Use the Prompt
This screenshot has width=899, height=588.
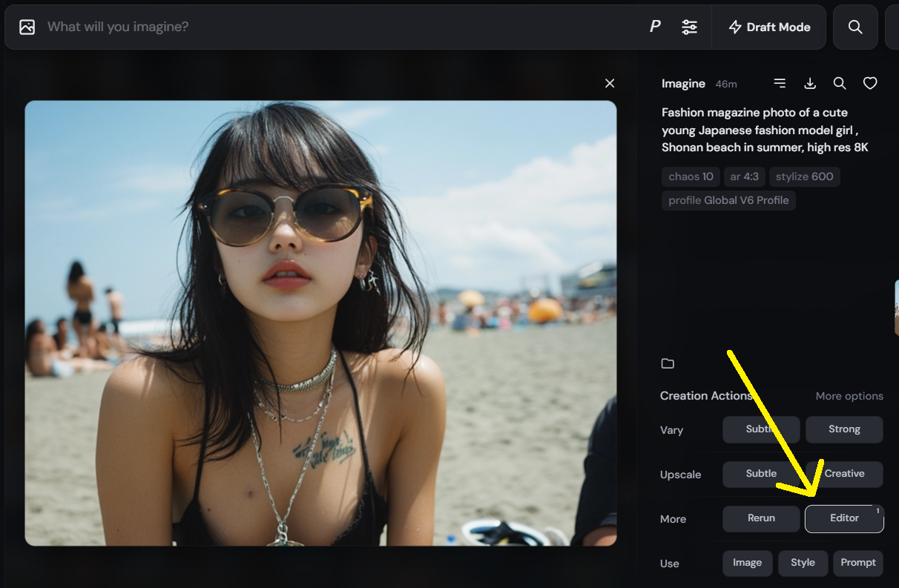pos(858,563)
